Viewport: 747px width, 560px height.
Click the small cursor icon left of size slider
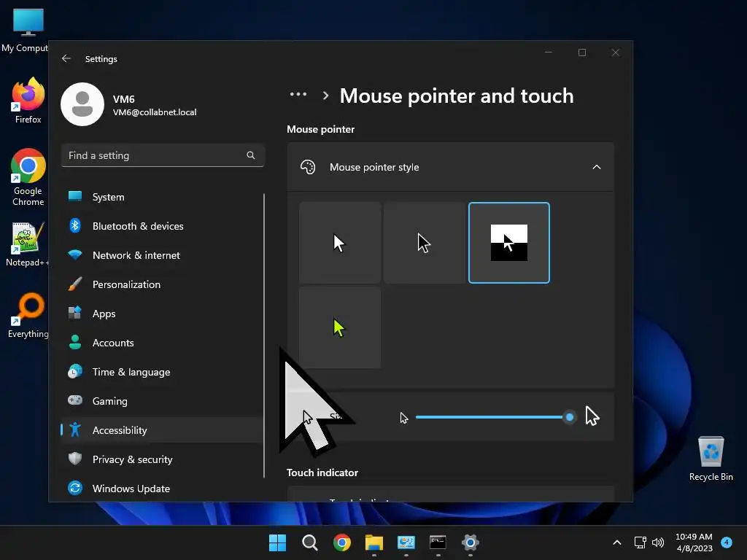click(404, 418)
